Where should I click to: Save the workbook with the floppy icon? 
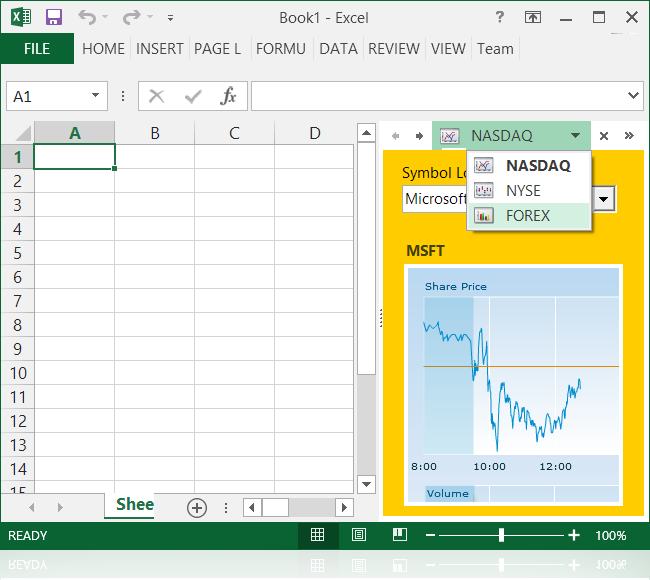(54, 17)
